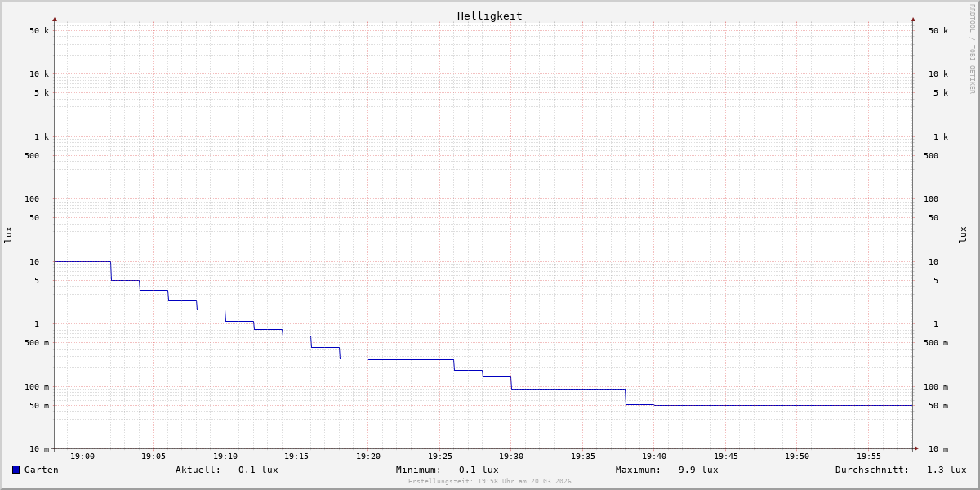Viewport: 980px width, 490px height.
Task: Click the 19:20 time axis label
Action: pyautogui.click(x=368, y=457)
